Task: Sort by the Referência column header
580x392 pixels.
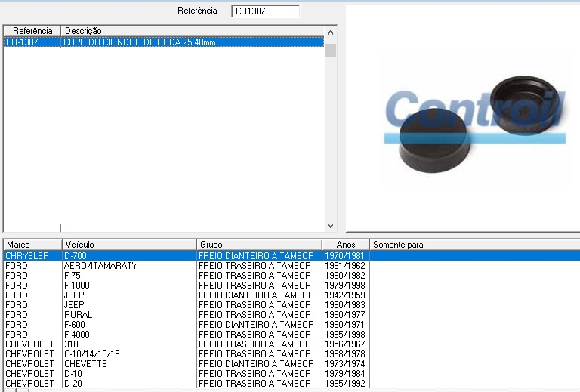Action: [x=32, y=31]
